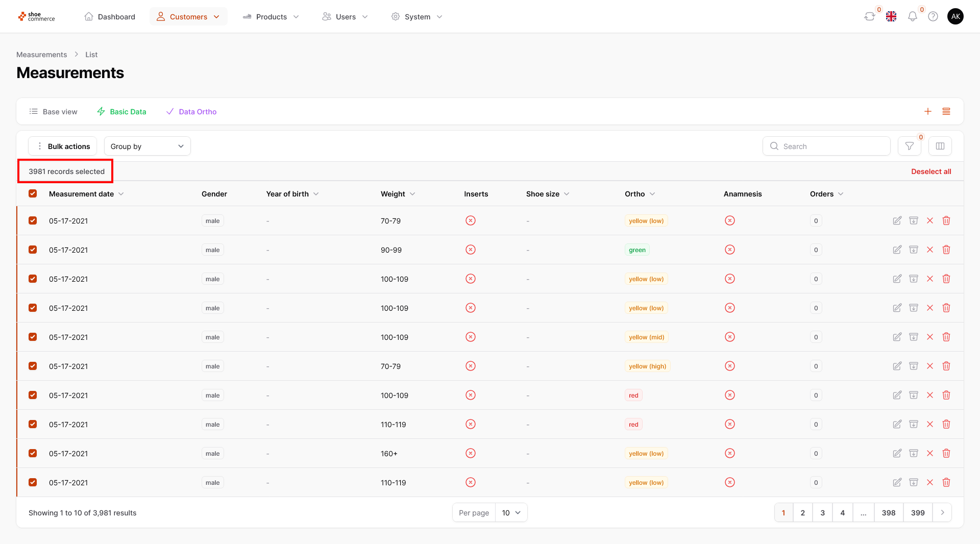The height and width of the screenshot is (544, 980).
Task: Uncheck the row with green Ortho
Action: pos(33,250)
